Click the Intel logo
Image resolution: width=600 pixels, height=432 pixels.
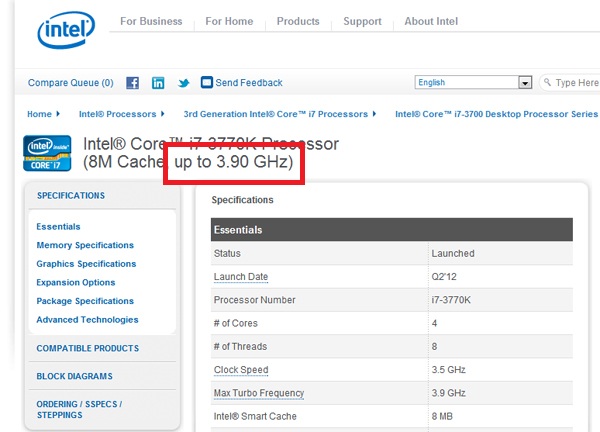tap(66, 29)
